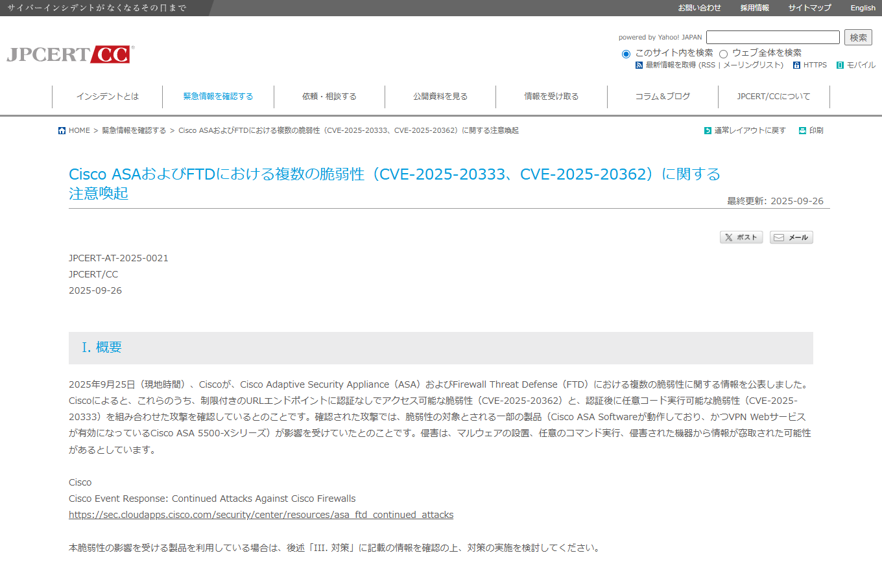Click the JPCERT/CC logo
This screenshot has width=882, height=588.
pos(70,54)
